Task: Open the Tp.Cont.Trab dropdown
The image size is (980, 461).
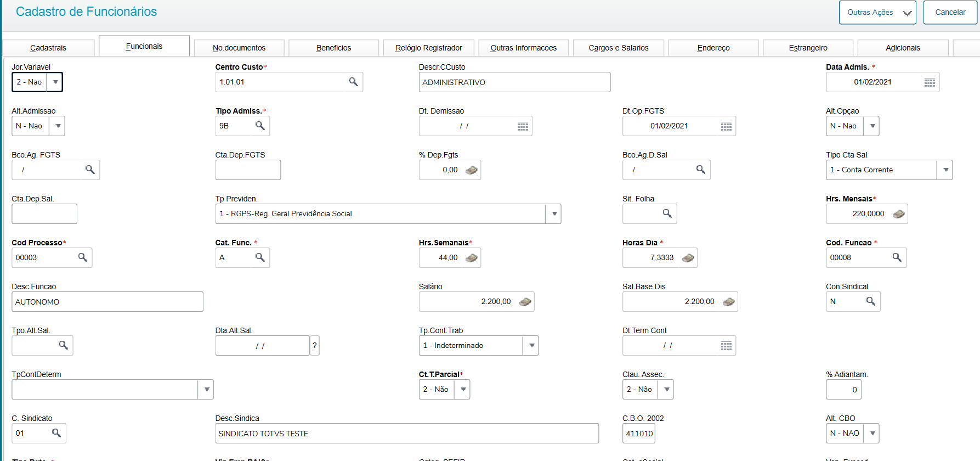Action: pyautogui.click(x=531, y=345)
